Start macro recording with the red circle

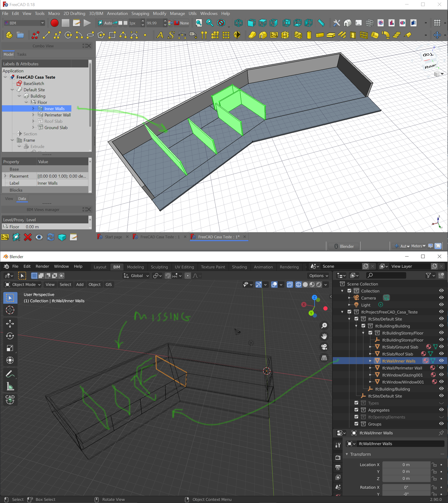coord(54,23)
